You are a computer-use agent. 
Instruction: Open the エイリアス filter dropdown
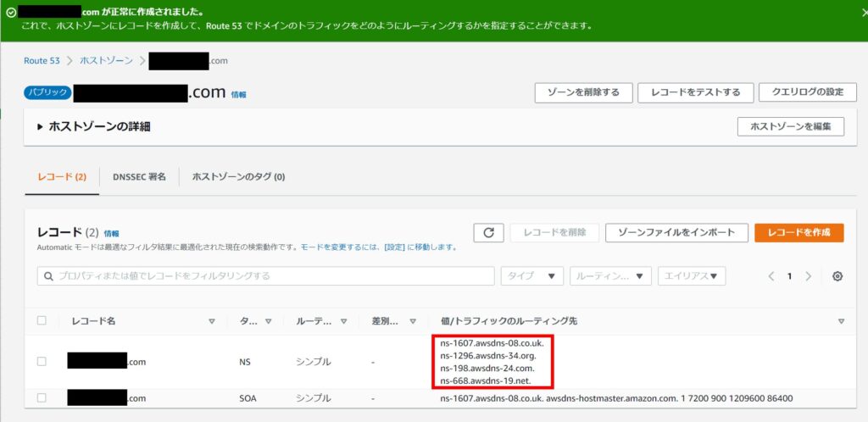692,276
